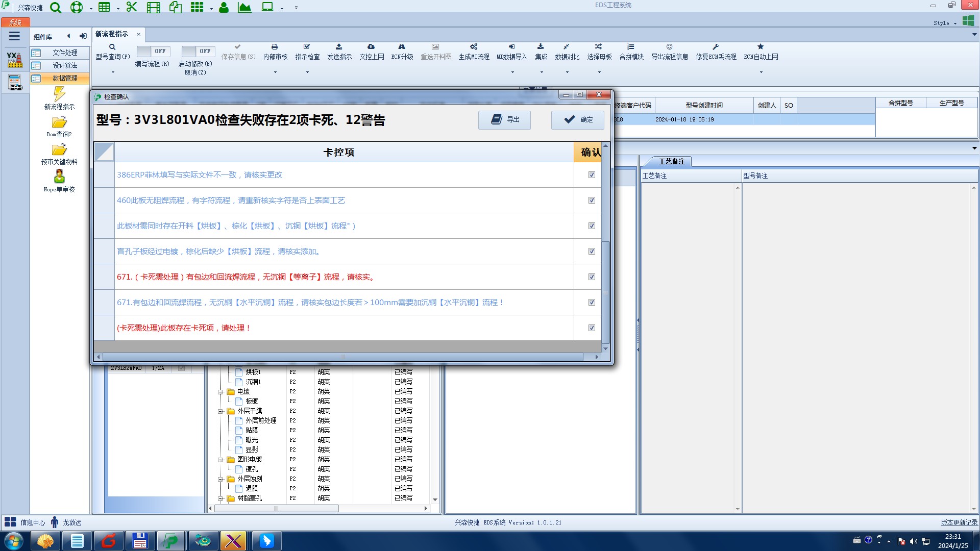This screenshot has width=980, height=551.
Task: Click 修复ECN丢流程 wrench toolbar item
Action: tap(716, 52)
